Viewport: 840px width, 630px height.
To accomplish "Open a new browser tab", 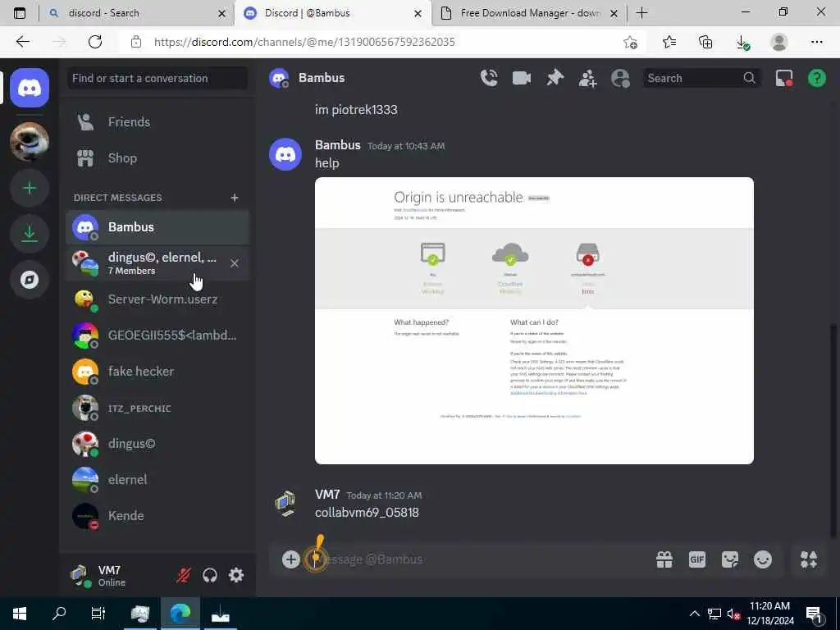I will (641, 13).
